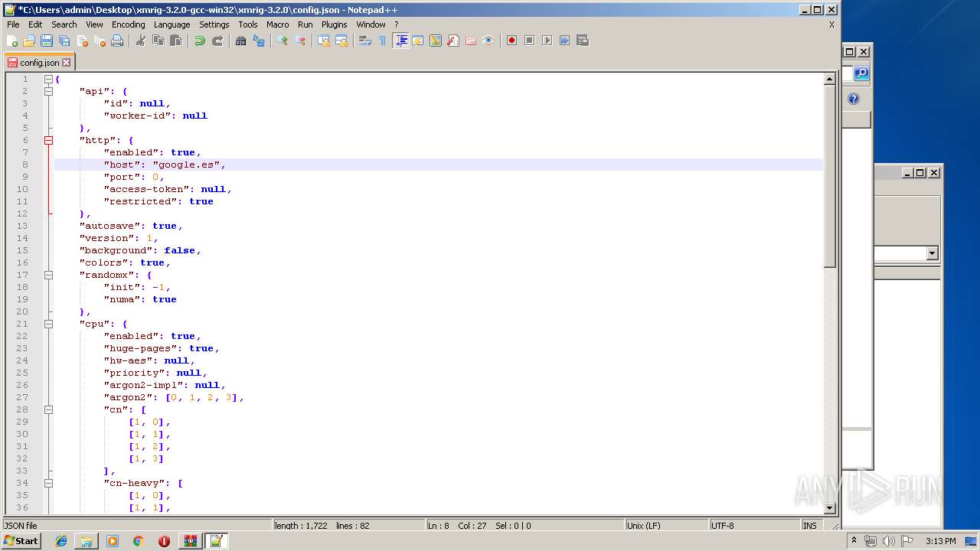The width and height of the screenshot is (980, 551).
Task: Click the scroll down arrow of editor
Action: click(829, 508)
